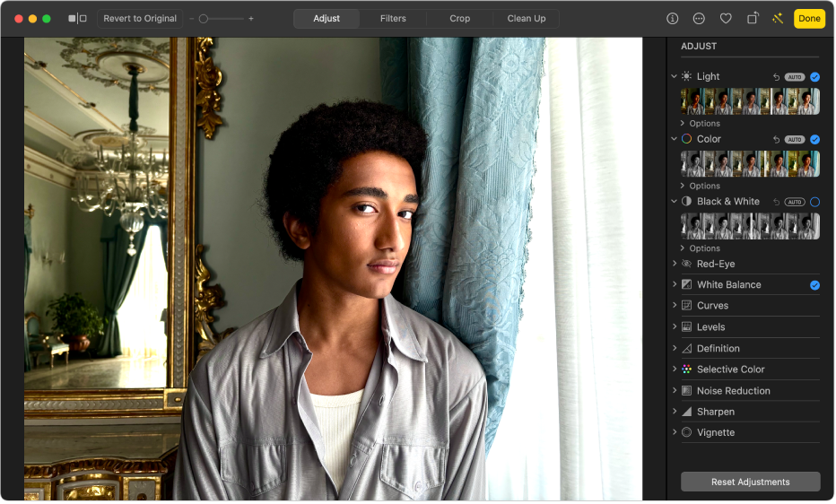Enable the Black & White adjustment circle
This screenshot has height=504, width=836.
click(x=814, y=202)
